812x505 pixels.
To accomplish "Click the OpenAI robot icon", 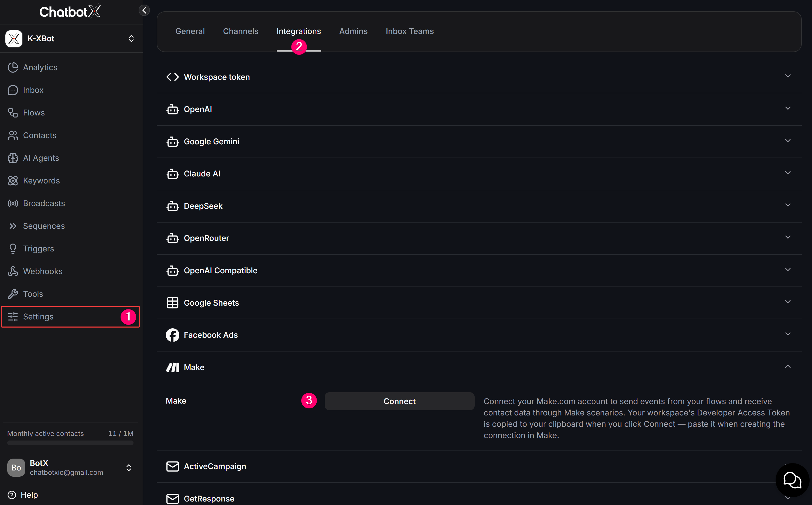I will [173, 109].
